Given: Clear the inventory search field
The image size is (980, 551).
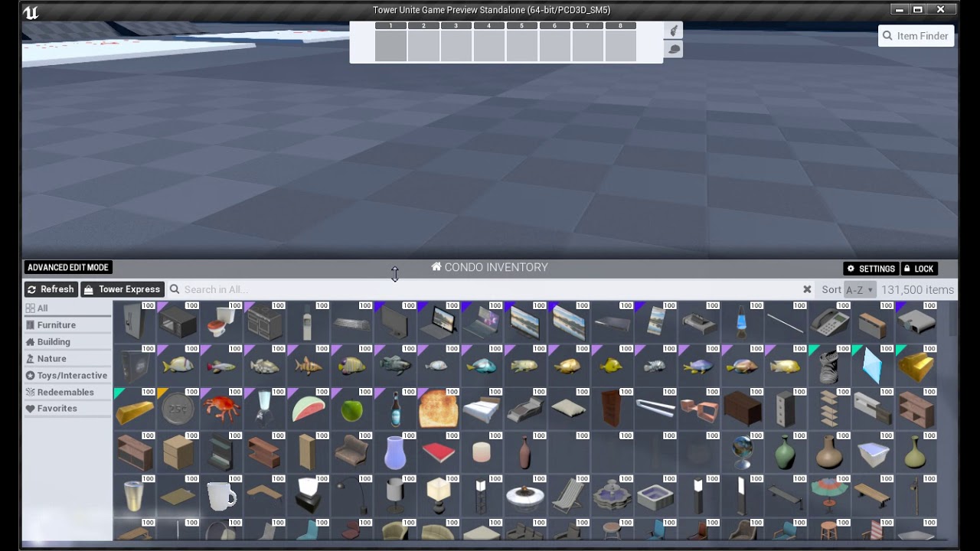Looking at the screenshot, I should pyautogui.click(x=807, y=289).
